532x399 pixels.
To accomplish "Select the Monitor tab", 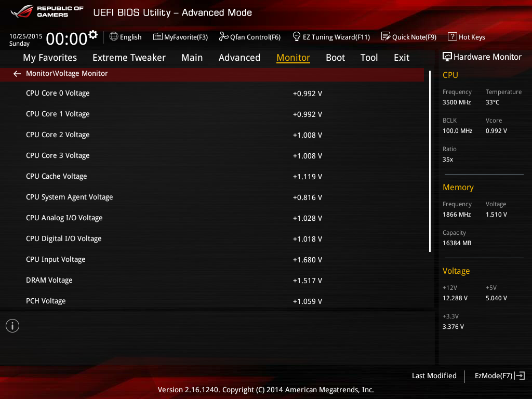I will coord(293,57).
